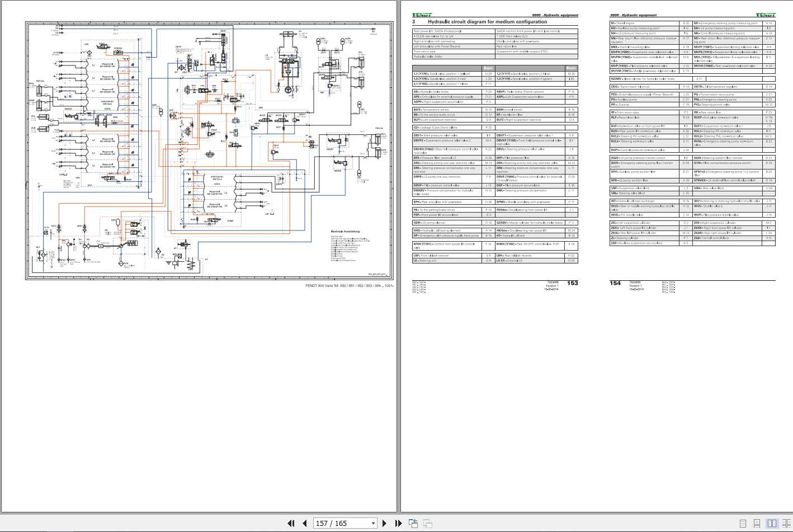Click the grayed split-view icon beside it
793x532 pixels.
(428, 522)
